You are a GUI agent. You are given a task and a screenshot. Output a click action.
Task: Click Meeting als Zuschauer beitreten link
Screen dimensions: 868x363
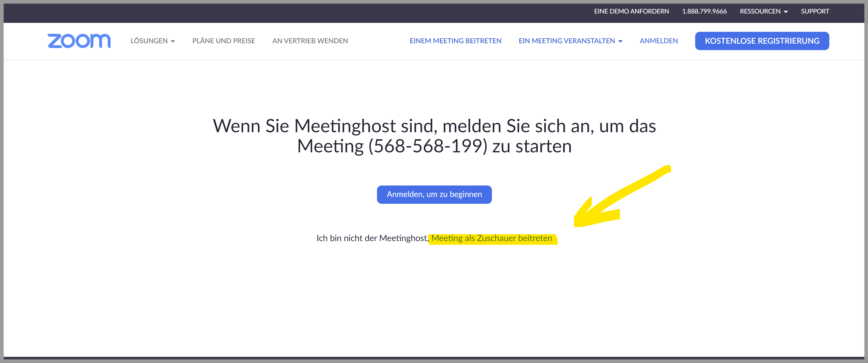[492, 238]
